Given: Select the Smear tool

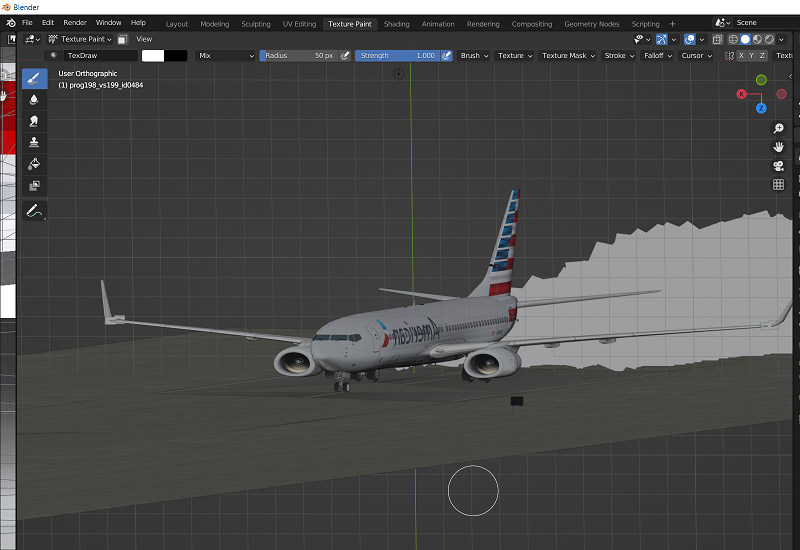Looking at the screenshot, I should pyautogui.click(x=34, y=121).
